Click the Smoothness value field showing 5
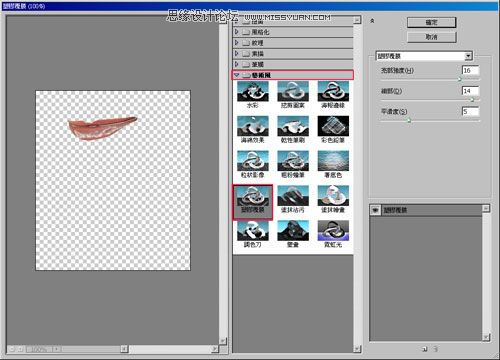 (470, 111)
